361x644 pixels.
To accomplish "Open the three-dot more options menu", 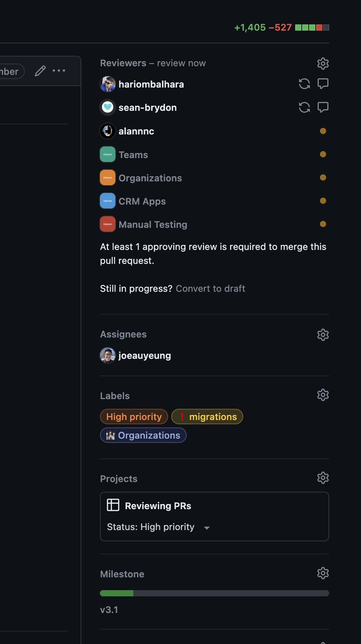I will (x=59, y=71).
